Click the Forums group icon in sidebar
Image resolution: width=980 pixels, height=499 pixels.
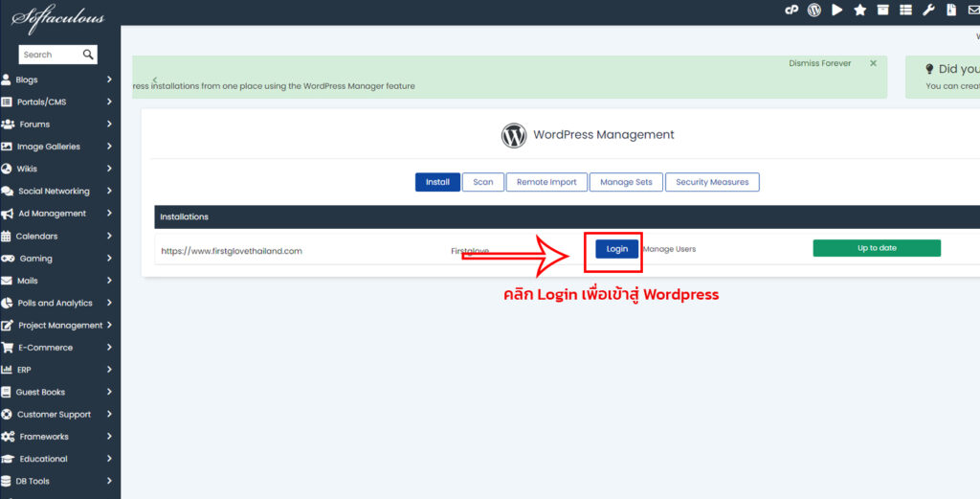click(8, 124)
